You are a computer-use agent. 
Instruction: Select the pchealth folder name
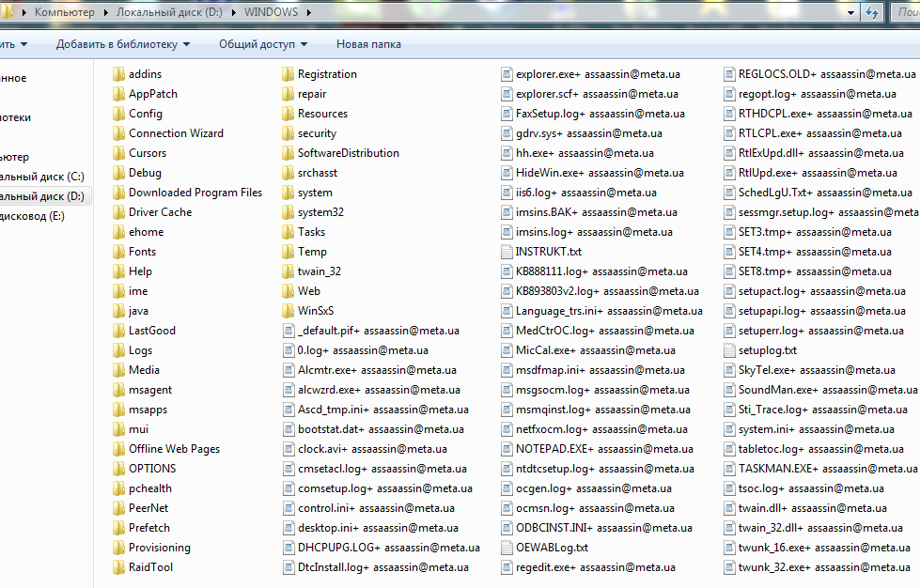click(x=150, y=488)
